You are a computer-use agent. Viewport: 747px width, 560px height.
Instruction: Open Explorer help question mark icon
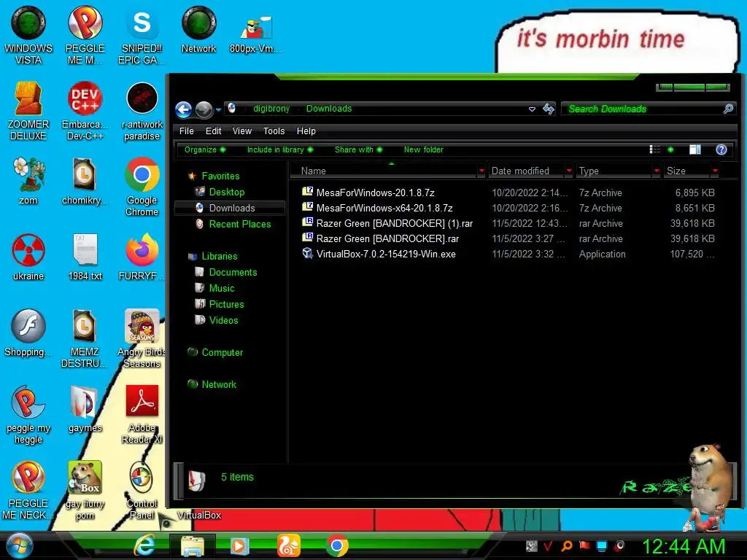(x=721, y=149)
